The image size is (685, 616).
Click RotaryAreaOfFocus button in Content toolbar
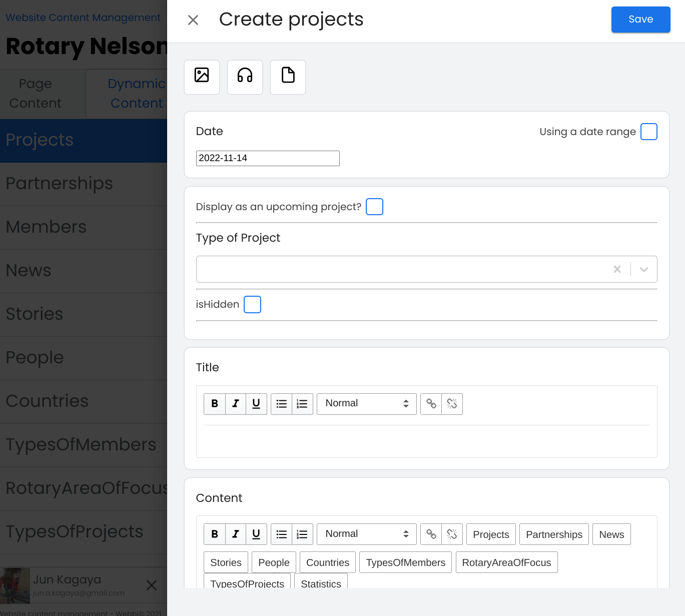coord(506,562)
